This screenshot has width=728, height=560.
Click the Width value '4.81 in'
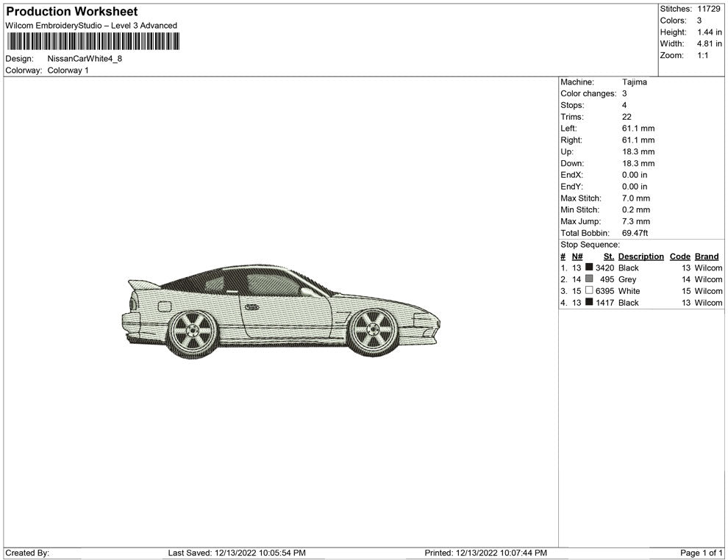pos(709,43)
